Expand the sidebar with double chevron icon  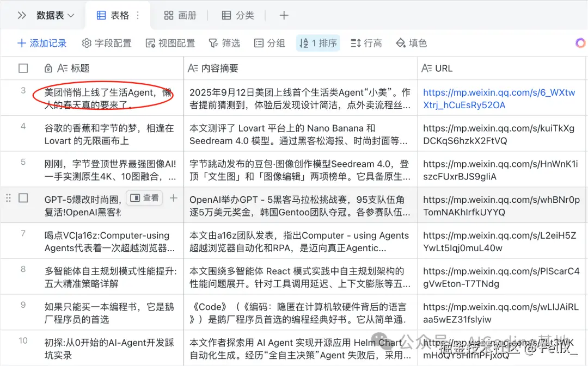pos(22,15)
